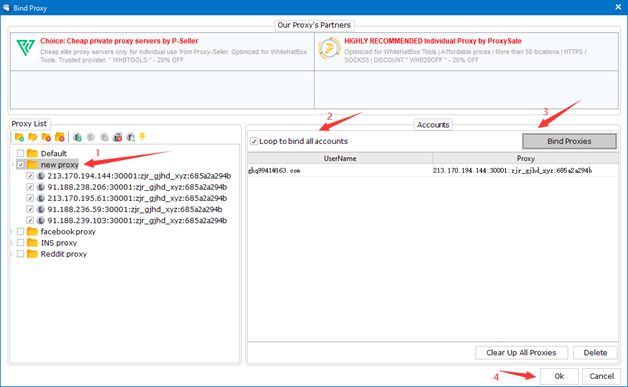Click the Bind Proxy title bar app icon
The image size is (628, 387).
point(6,8)
